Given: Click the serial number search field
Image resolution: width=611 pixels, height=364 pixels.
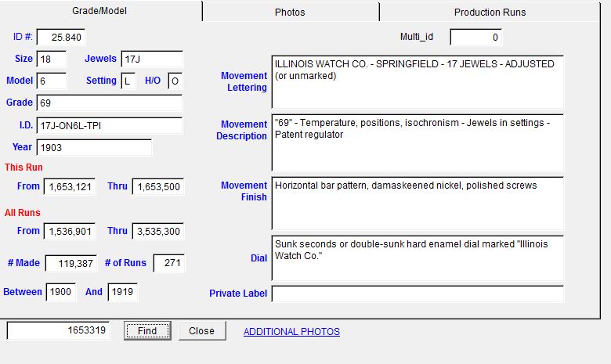Looking at the screenshot, I should click(59, 330).
